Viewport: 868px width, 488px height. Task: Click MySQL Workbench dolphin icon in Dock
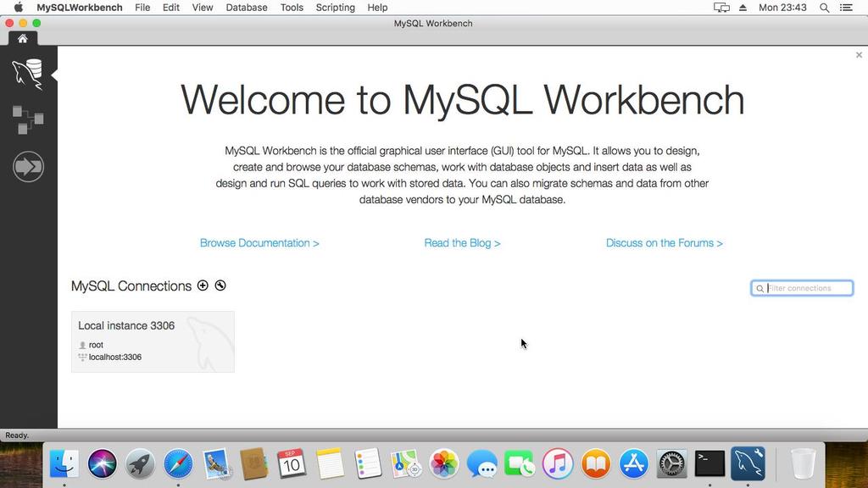click(748, 463)
